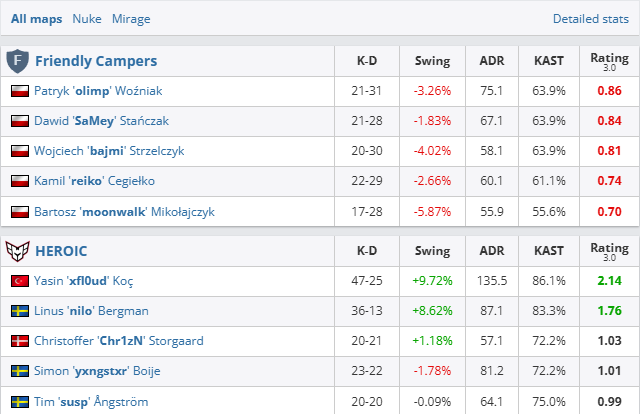Viewport: 640px width, 414px height.
Task: Open the Friendly Campers team page
Action: [96, 61]
